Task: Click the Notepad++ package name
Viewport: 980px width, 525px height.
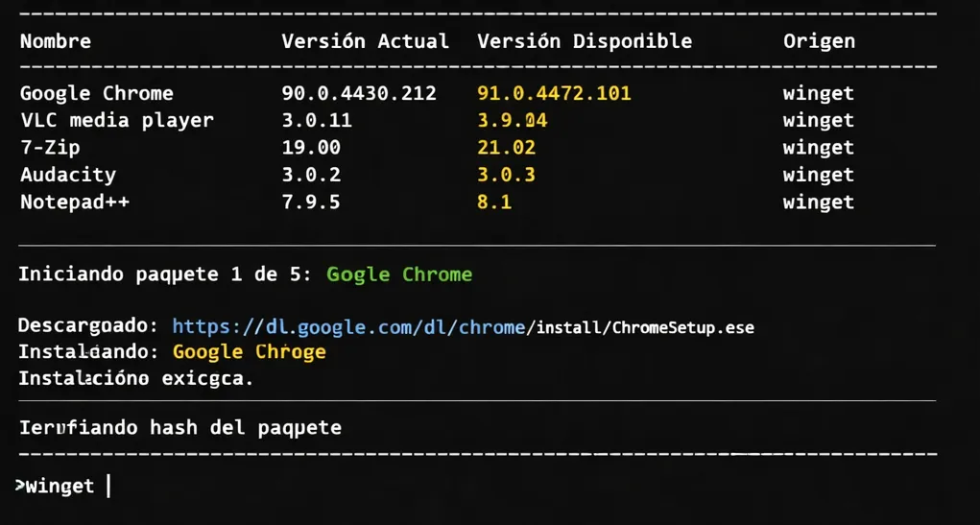Action: [75, 202]
